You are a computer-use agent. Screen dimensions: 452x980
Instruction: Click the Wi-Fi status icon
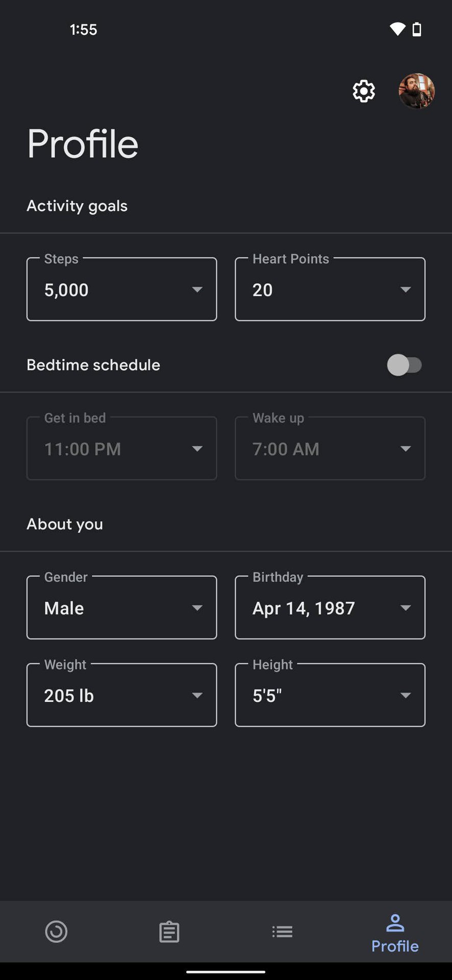tap(397, 29)
